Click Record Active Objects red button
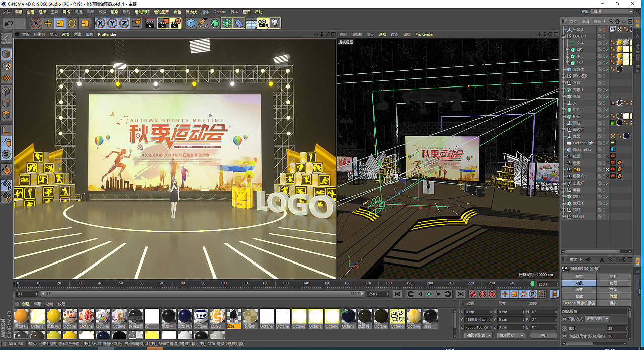The width and height of the screenshot is (644, 350). (473, 294)
